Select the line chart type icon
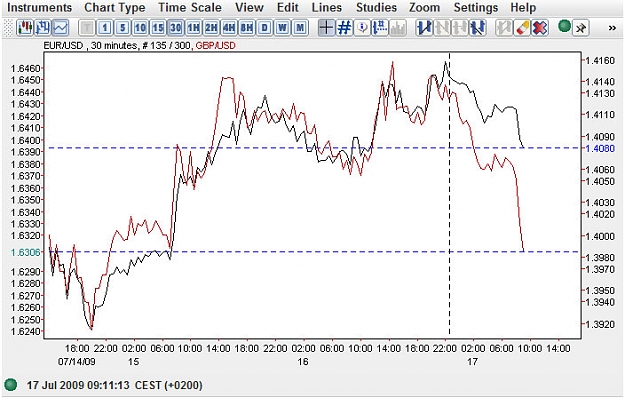625x398 pixels. pos(61,28)
